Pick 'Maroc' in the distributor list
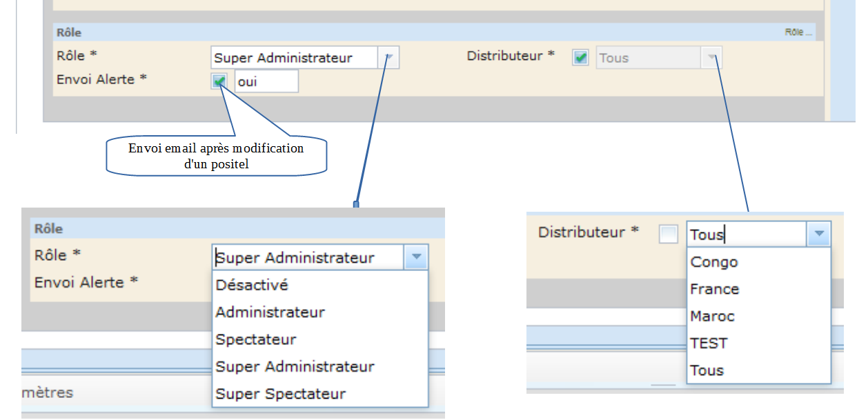Viewport: 868px width, 420px height. 713,317
